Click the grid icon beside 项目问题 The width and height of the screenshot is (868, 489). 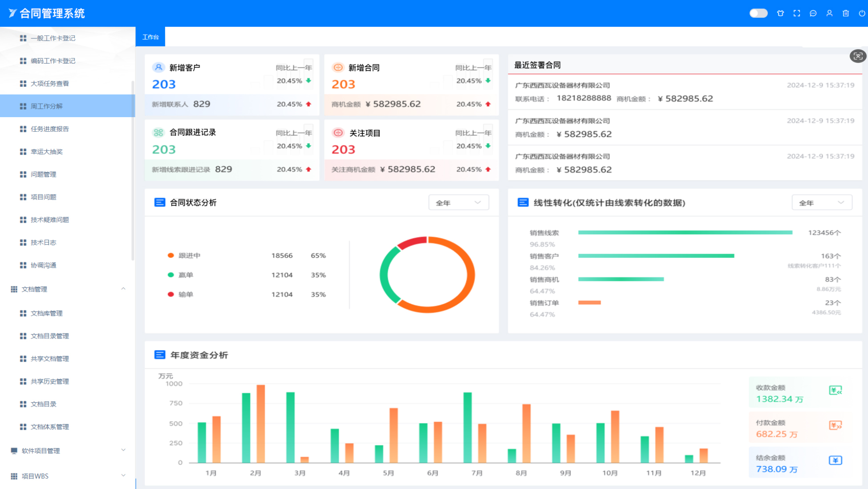23,197
